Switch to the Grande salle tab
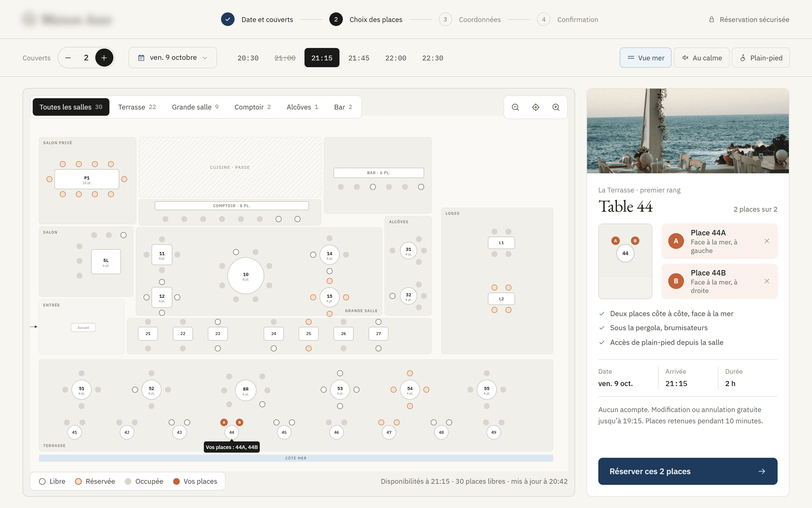The height and width of the screenshot is (508, 812). (195, 107)
